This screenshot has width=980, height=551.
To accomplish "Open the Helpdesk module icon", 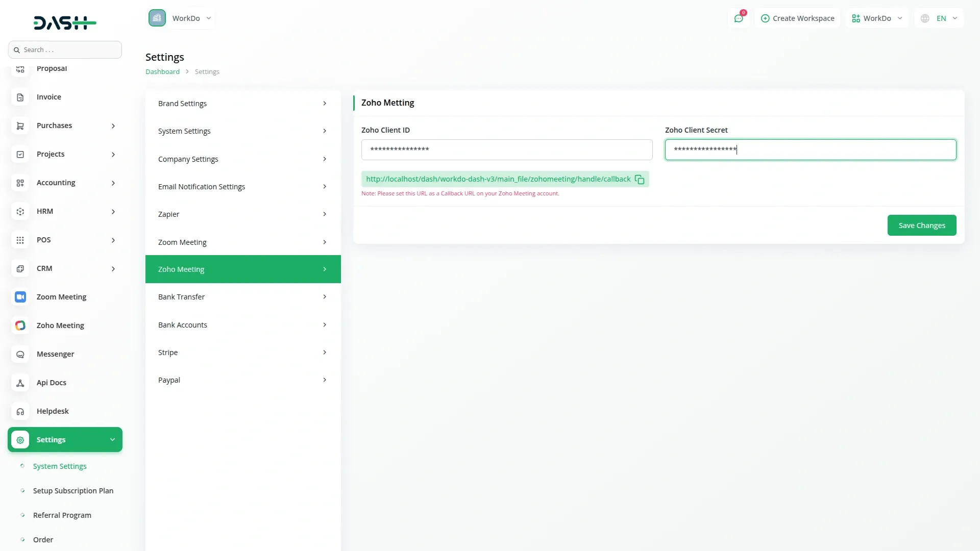I will click(20, 411).
